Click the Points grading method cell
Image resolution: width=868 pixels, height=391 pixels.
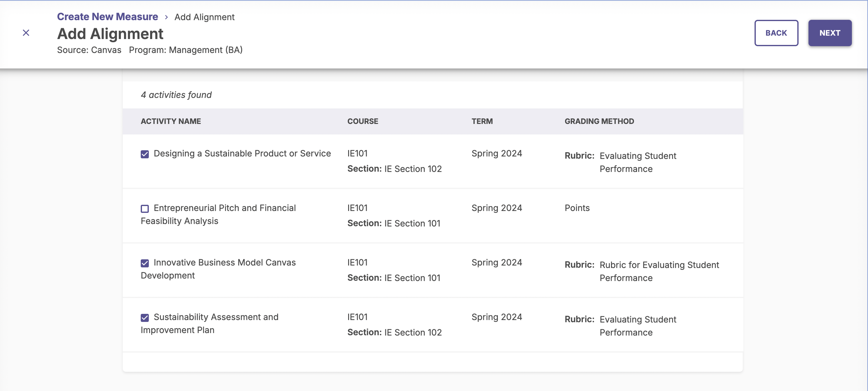[x=577, y=208]
